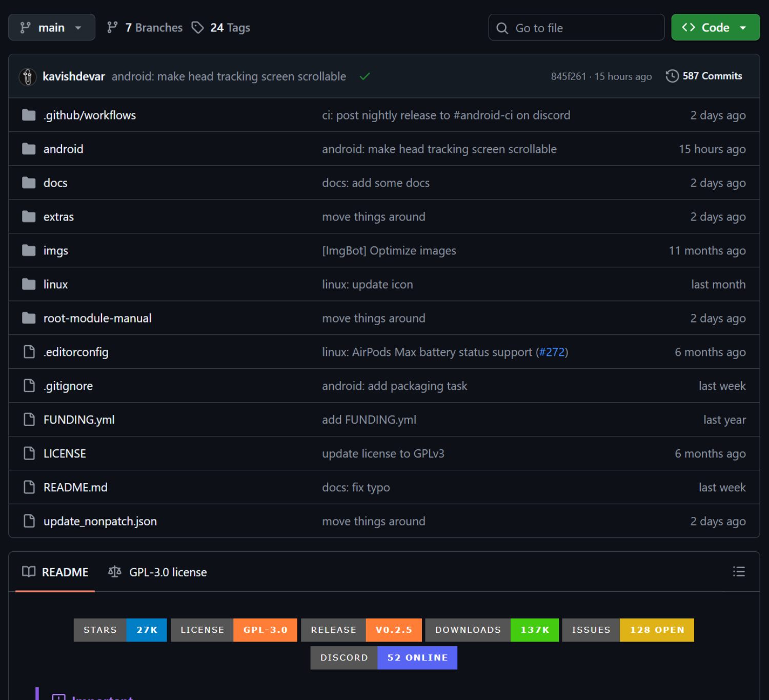Open the main branch selector dropdown
769x700 pixels.
coord(51,27)
